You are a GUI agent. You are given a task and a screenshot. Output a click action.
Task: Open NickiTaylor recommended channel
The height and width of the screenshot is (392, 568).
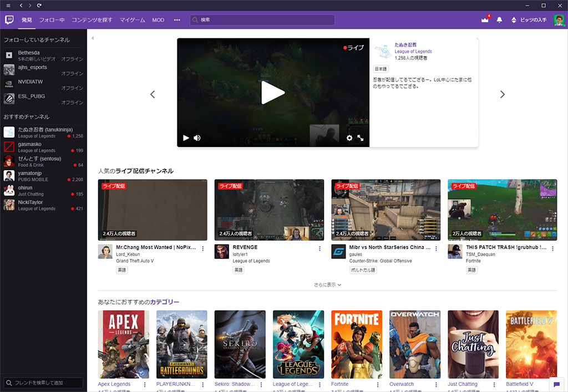point(43,205)
